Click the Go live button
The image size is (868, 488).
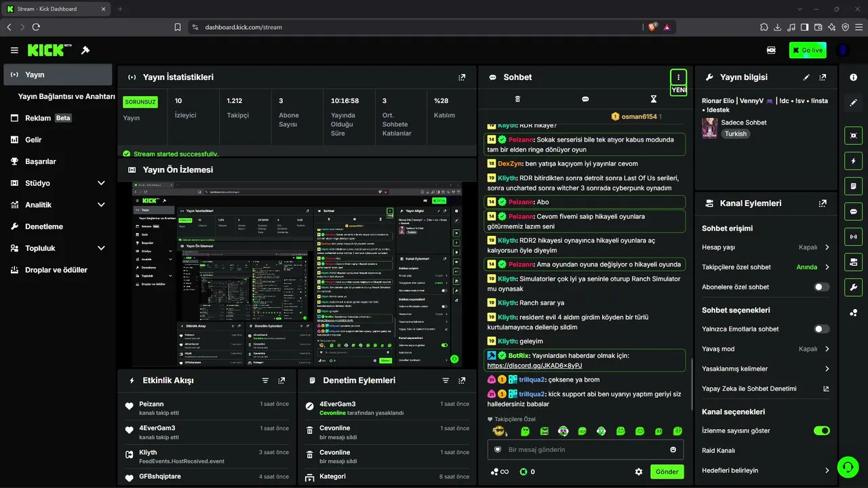point(808,50)
